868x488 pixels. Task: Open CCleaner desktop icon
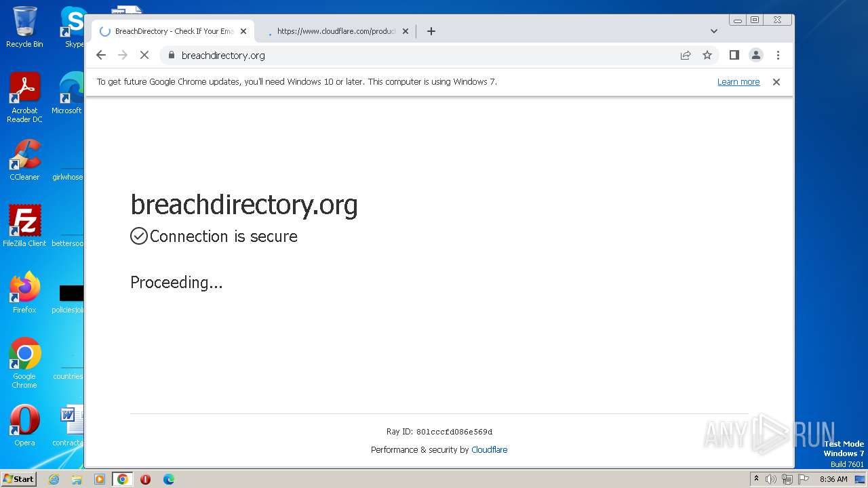[24, 160]
